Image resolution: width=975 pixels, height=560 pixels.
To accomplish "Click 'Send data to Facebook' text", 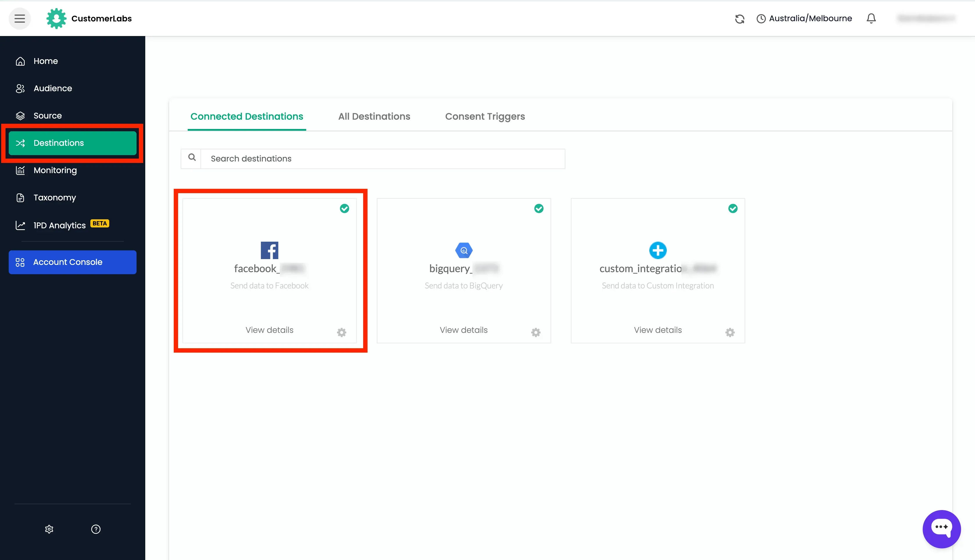I will [269, 286].
